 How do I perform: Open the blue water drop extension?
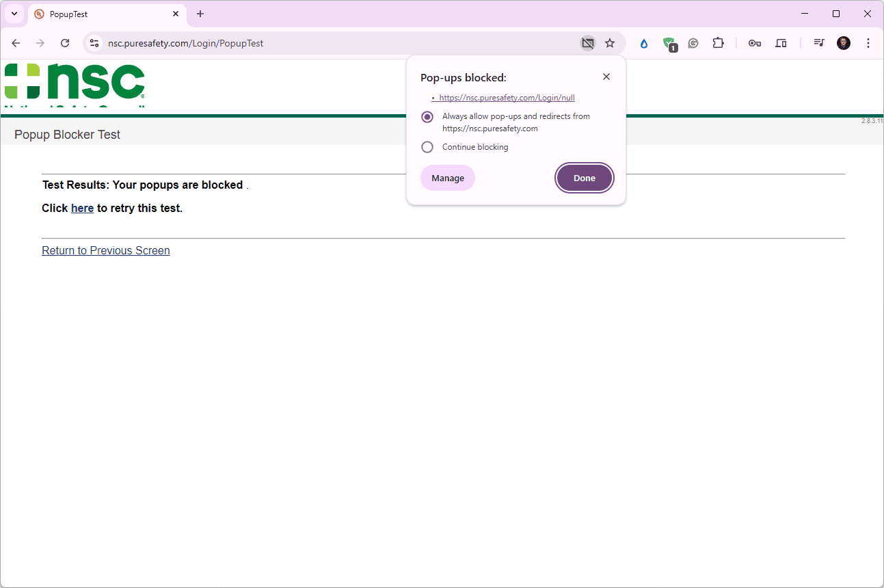644,43
